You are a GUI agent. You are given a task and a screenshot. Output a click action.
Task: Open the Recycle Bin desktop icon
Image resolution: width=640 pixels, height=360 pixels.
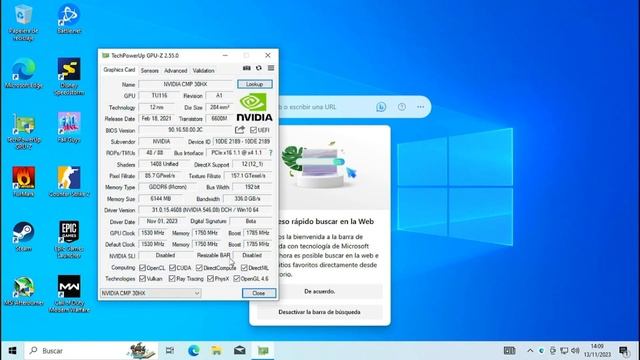(23, 22)
